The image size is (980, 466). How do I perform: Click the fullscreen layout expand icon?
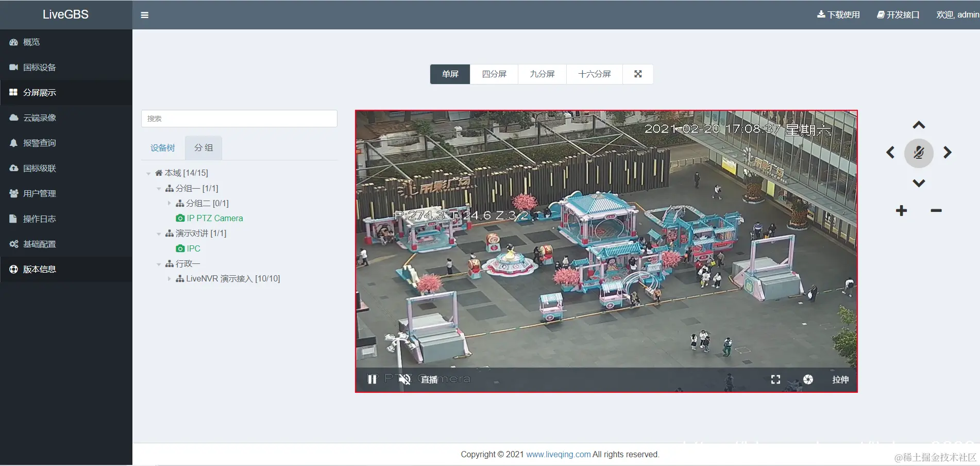pyautogui.click(x=638, y=74)
